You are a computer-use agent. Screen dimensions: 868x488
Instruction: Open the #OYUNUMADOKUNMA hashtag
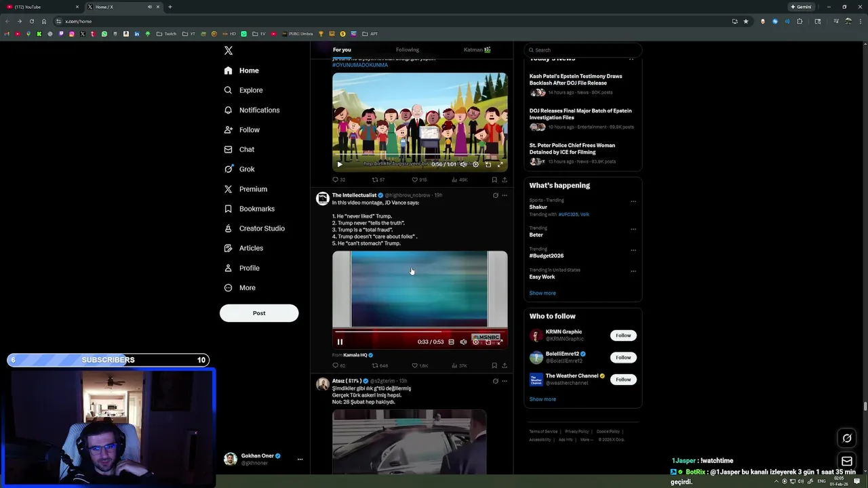[x=360, y=65]
